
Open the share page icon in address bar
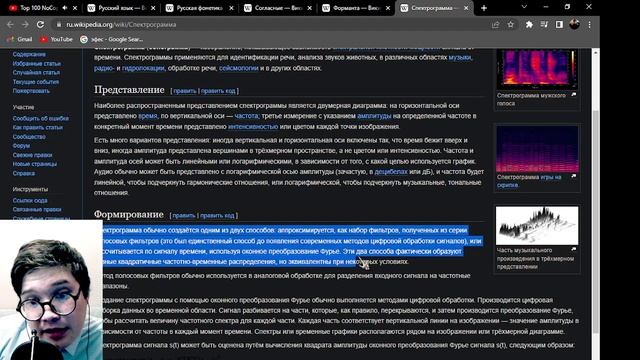(496, 24)
